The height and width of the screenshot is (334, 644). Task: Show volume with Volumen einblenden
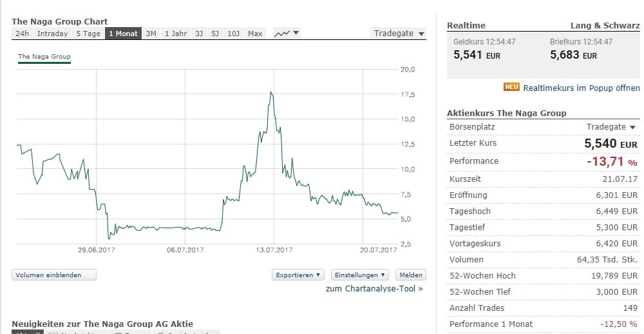coord(54,275)
